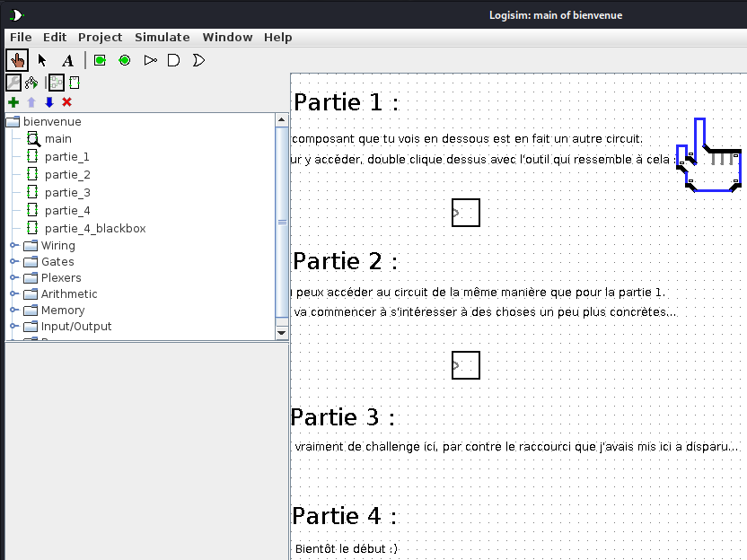
Task: Open the Project menu
Action: (100, 37)
